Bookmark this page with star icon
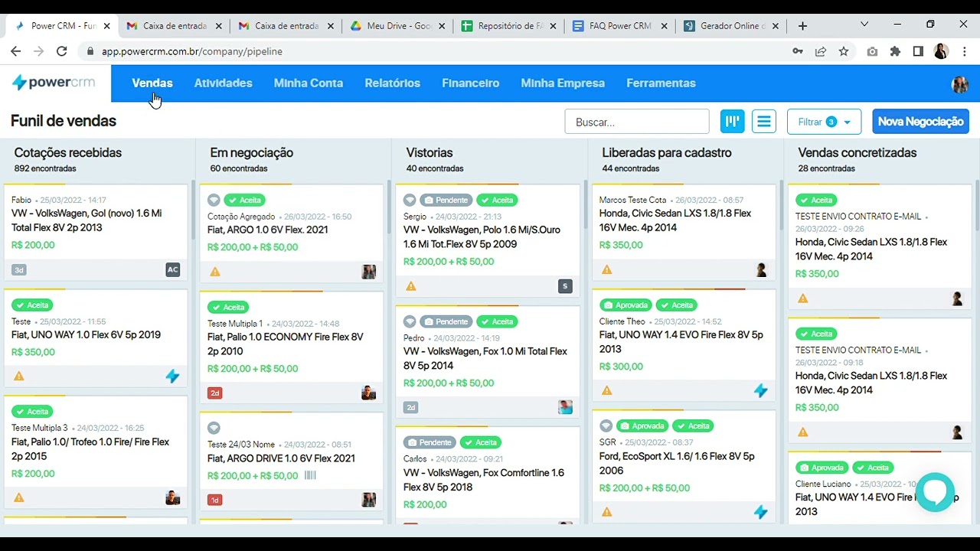Image resolution: width=980 pixels, height=551 pixels. [844, 51]
